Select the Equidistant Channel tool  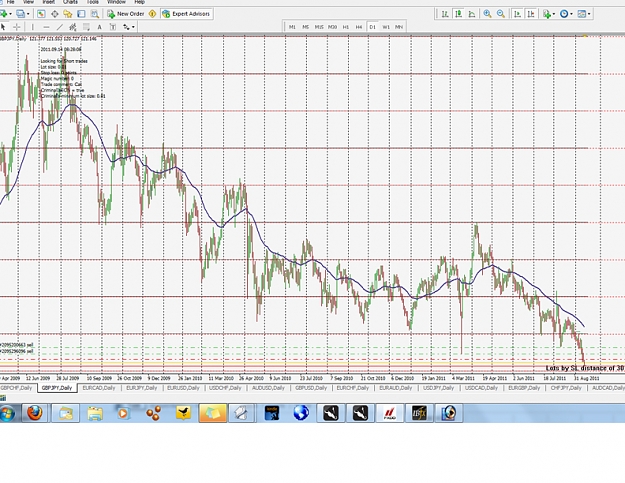(73, 27)
